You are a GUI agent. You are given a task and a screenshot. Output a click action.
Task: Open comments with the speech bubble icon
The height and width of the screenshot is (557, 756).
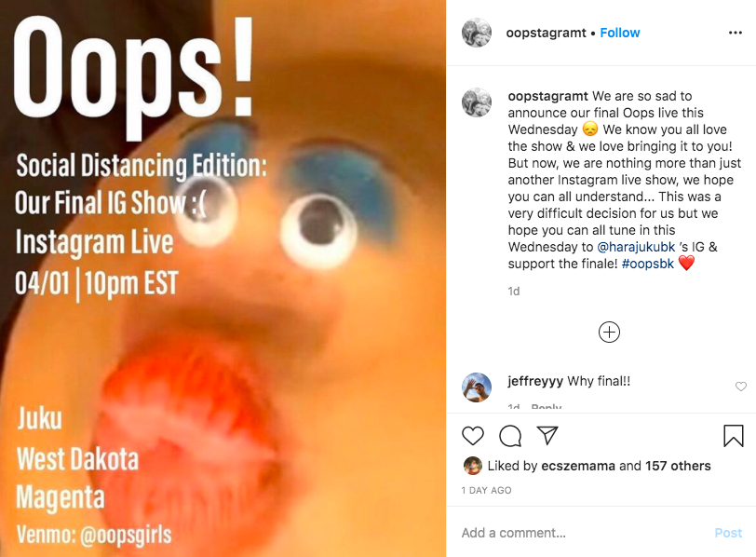[x=510, y=436]
